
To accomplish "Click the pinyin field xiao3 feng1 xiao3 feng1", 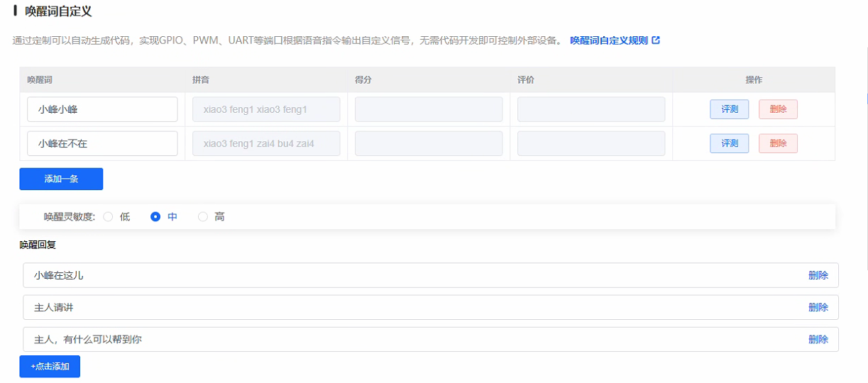I will click(x=266, y=109).
